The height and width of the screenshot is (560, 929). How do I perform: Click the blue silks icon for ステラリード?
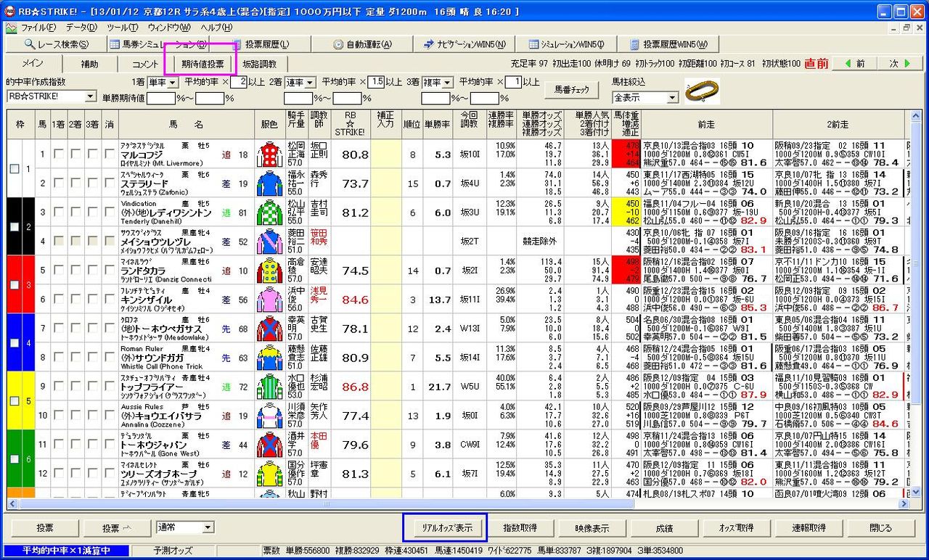tap(269, 183)
